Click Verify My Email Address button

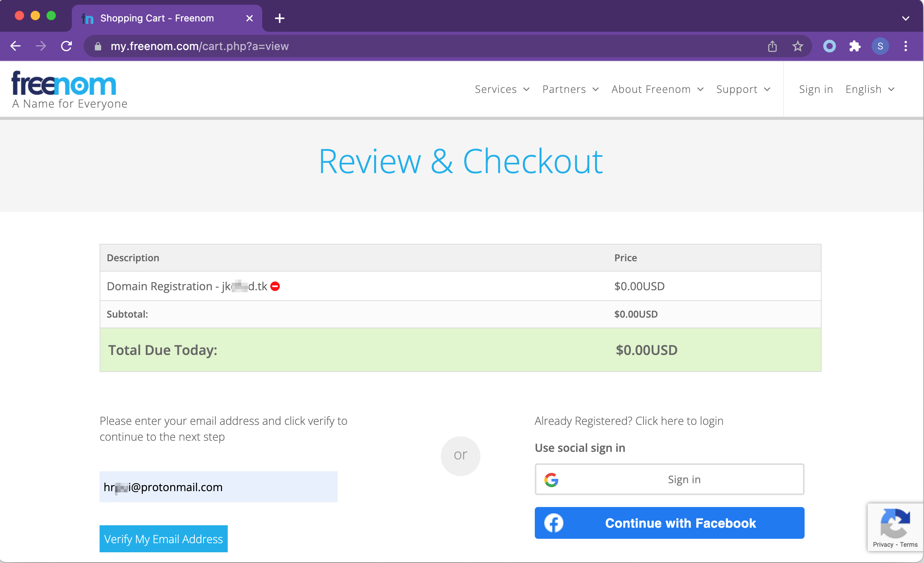coord(163,539)
